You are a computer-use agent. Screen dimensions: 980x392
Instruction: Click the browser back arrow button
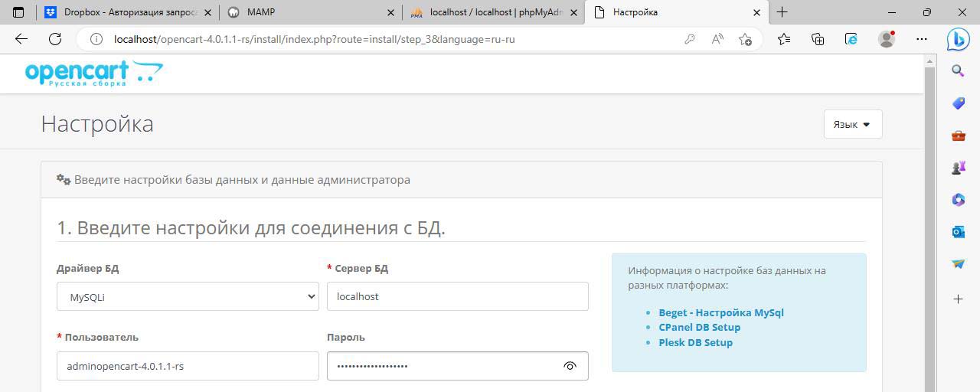21,39
